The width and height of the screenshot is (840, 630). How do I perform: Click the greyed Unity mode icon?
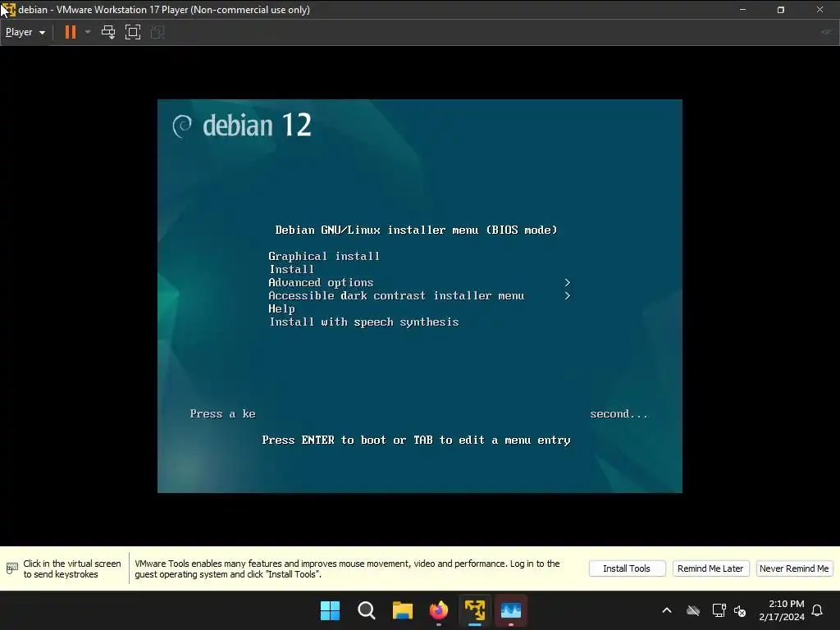(157, 32)
